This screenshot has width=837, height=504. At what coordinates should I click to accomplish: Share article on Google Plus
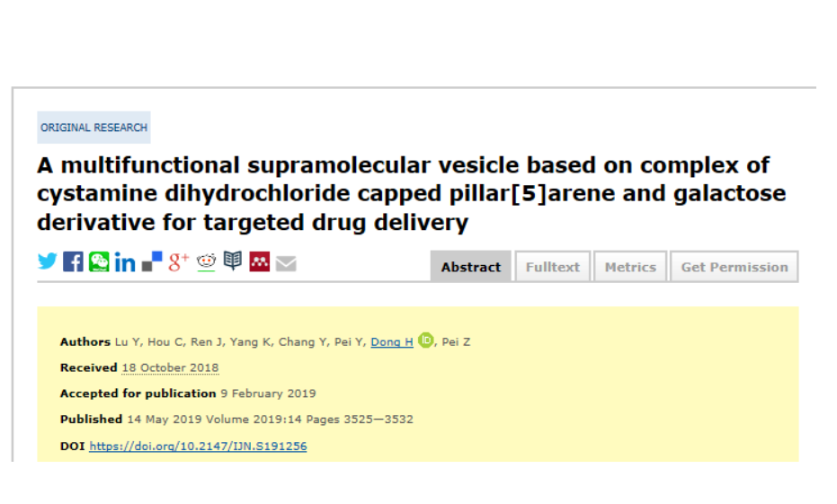point(179,261)
